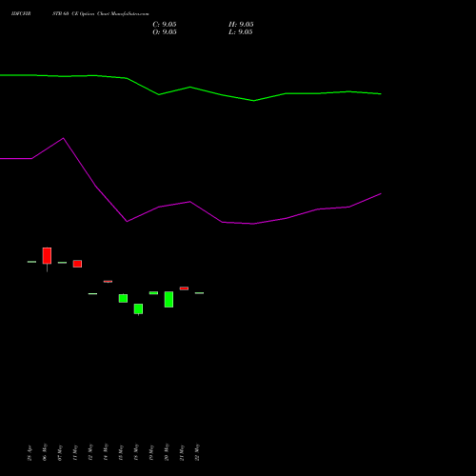
Task: Click the flat green candle above 28 Apr
Action: pyautogui.click(x=31, y=262)
